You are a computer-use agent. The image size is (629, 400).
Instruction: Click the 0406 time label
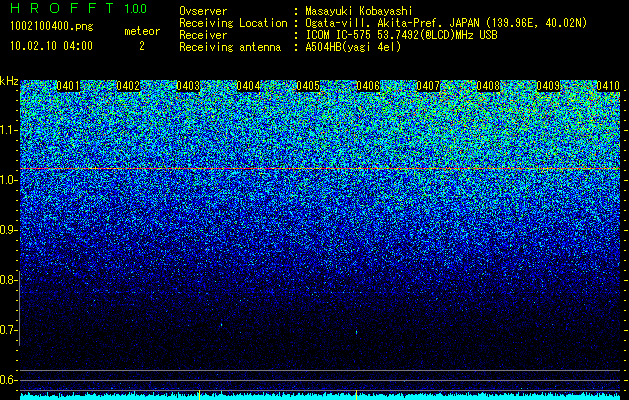coord(368,86)
